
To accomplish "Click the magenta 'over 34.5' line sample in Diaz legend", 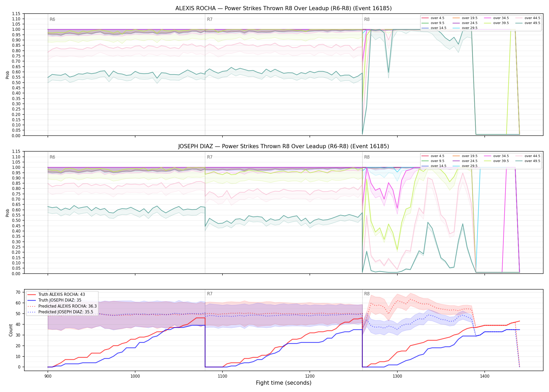I will [x=487, y=156].
